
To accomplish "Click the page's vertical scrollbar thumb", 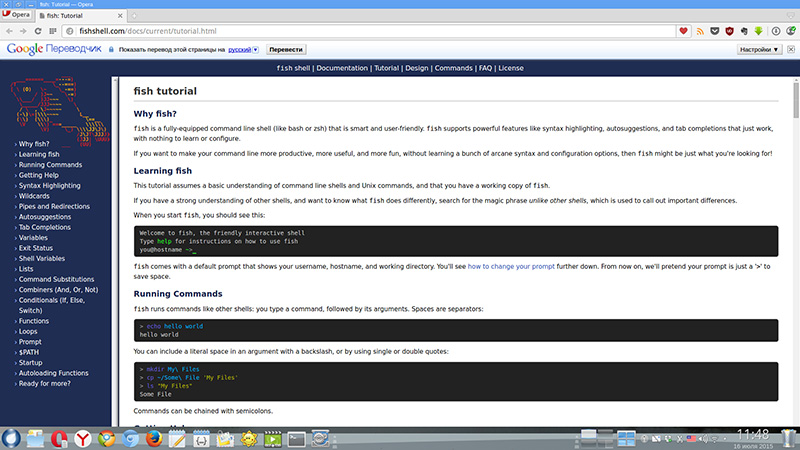I will (x=796, y=101).
